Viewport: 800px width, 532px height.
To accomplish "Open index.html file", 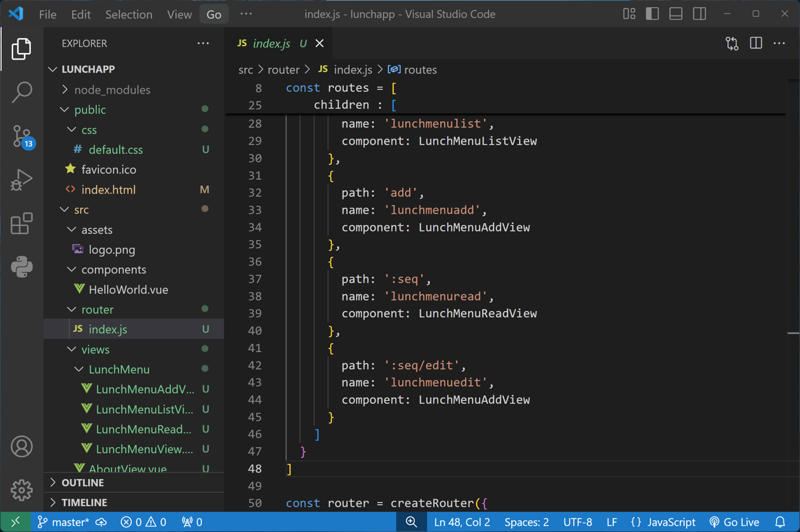I will tap(134, 190).
